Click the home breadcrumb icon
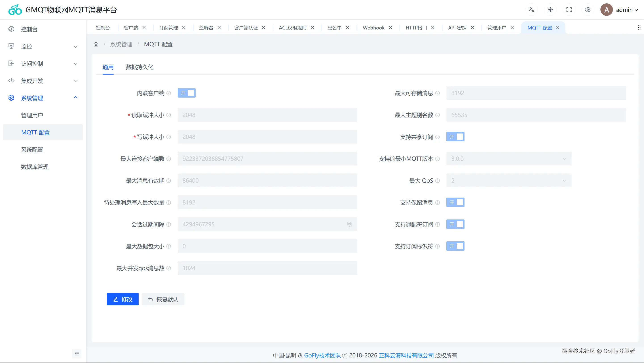Image resolution: width=644 pixels, height=363 pixels. (96, 44)
